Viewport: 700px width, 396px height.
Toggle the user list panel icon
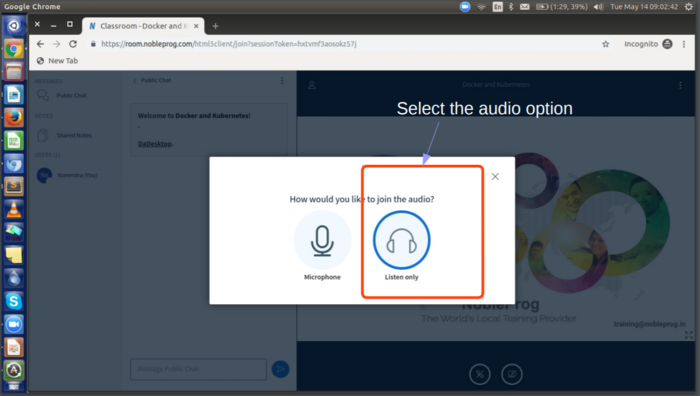tap(312, 85)
